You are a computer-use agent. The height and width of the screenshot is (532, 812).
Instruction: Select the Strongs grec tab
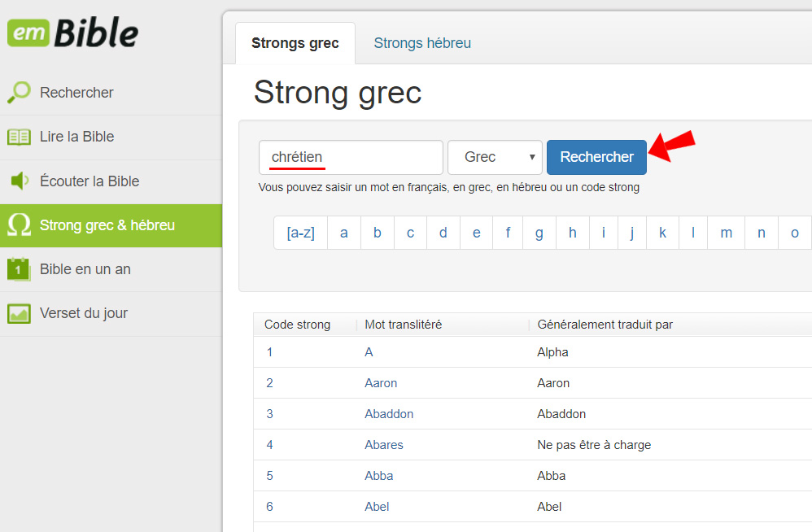coord(295,43)
